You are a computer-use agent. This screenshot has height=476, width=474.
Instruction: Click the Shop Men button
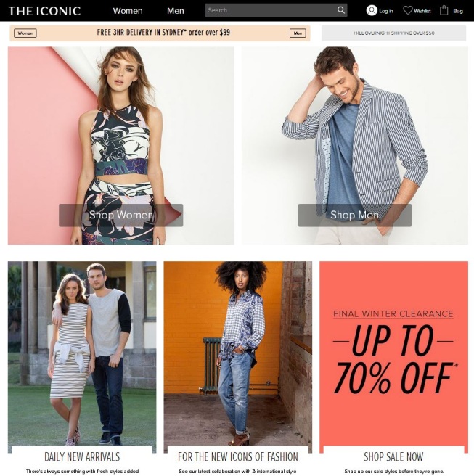pyautogui.click(x=355, y=215)
